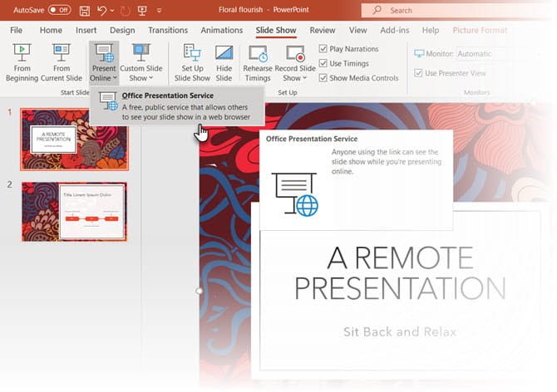
Task: Switch to the Design tab
Action: 122,30
